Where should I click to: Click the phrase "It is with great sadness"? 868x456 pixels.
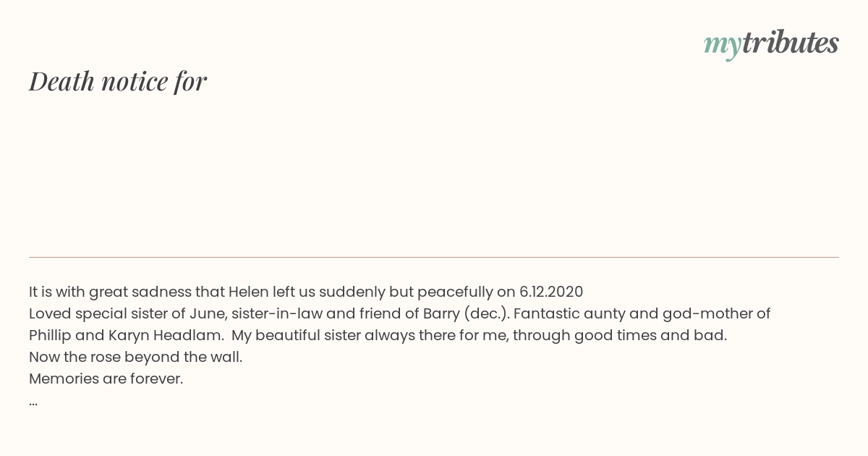click(110, 292)
